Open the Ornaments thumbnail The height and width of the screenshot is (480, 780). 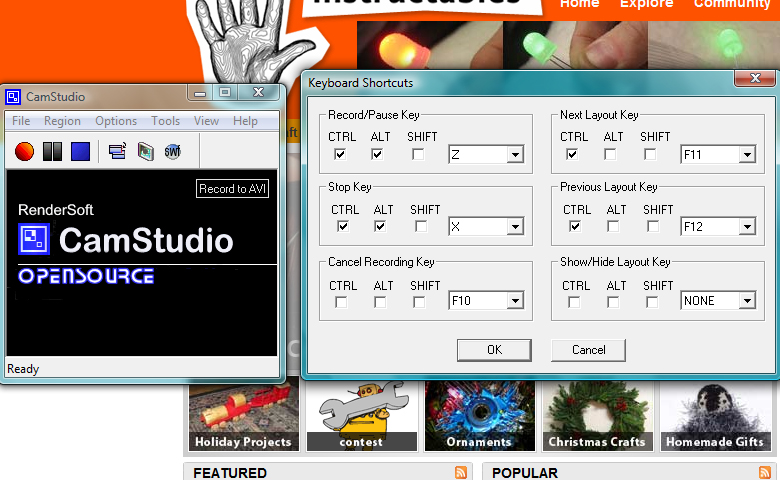[x=480, y=416]
